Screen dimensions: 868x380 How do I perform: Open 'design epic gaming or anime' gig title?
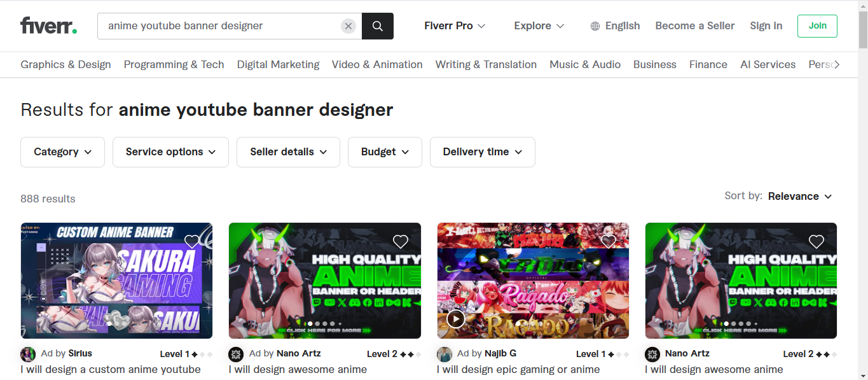(x=518, y=370)
